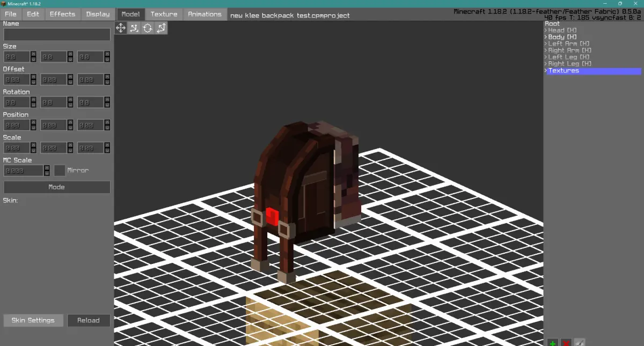
Task: Open the Edit menu
Action: (33, 14)
